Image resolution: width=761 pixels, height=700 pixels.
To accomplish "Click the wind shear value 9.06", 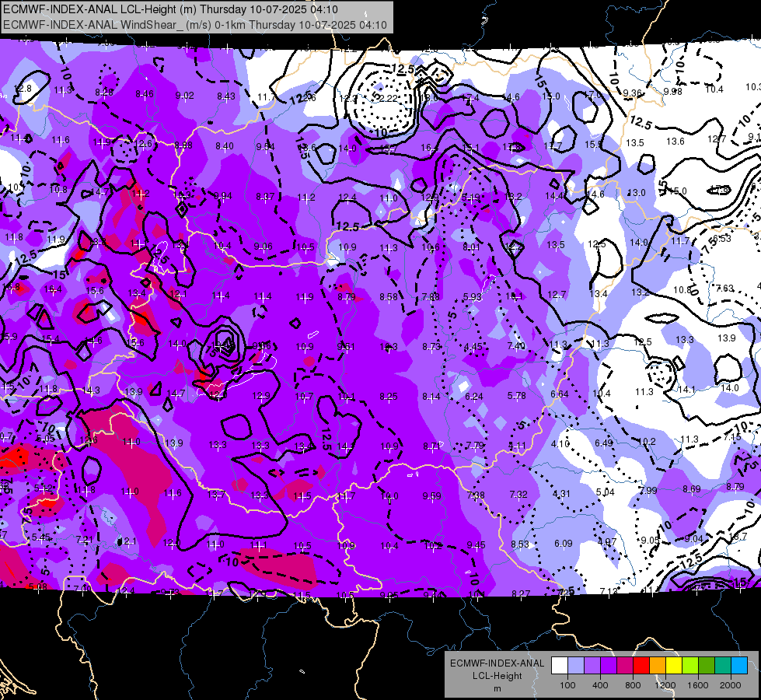I will [263, 247].
